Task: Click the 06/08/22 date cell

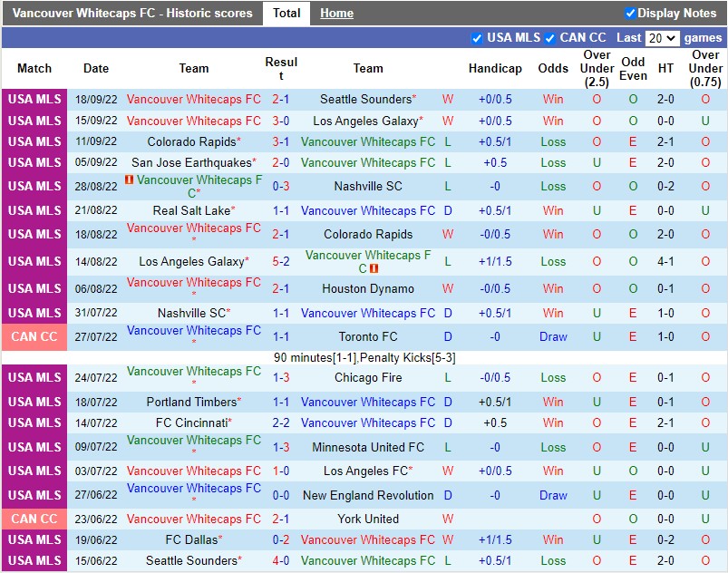Action: tap(96, 289)
